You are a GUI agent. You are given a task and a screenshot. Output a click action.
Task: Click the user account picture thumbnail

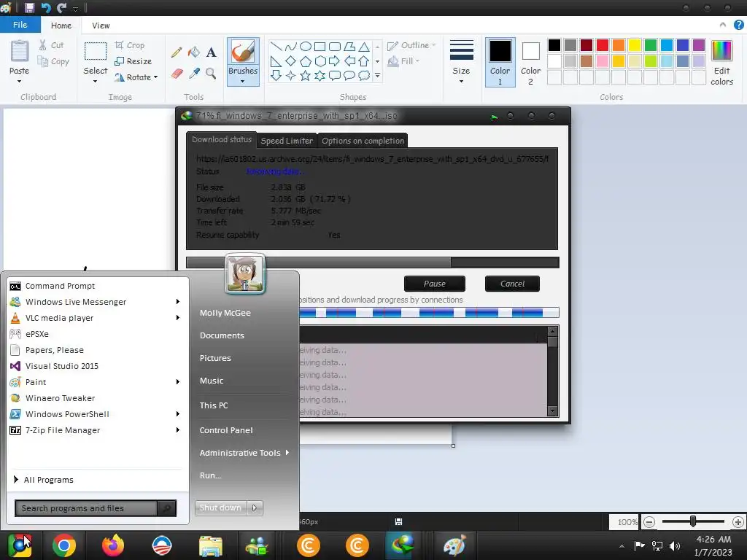coord(244,273)
